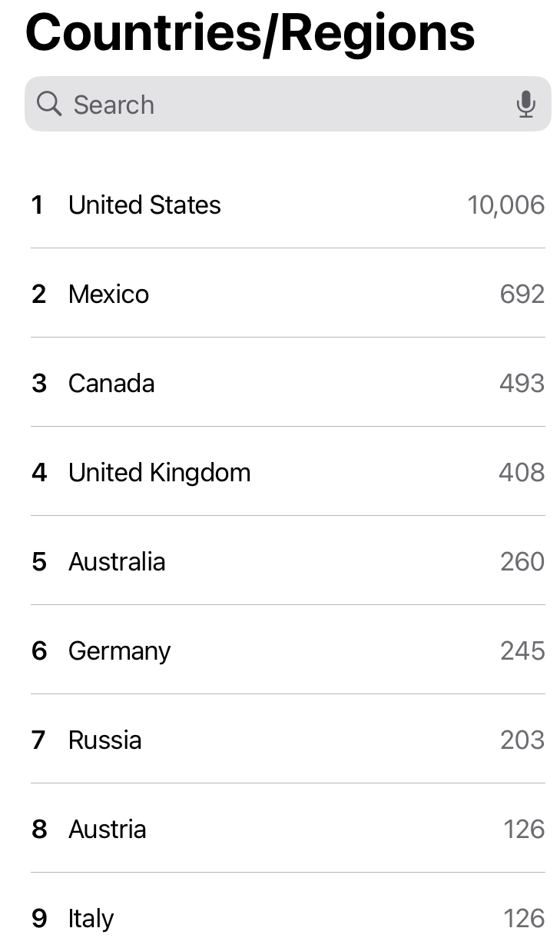Tap the microphone dictation icon
Image resolution: width=560 pixels, height=938 pixels.
525,104
